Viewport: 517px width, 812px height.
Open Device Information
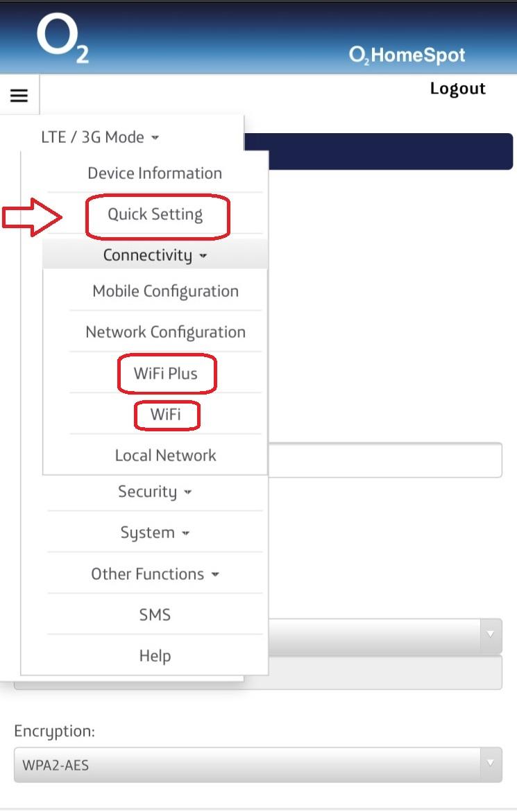(154, 173)
